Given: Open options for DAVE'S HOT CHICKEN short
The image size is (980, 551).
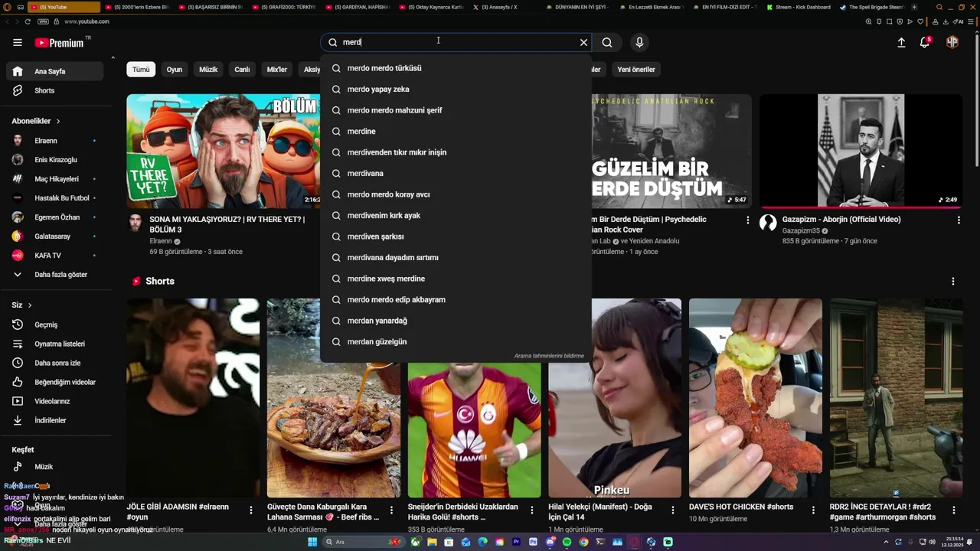Looking at the screenshot, I should [813, 510].
